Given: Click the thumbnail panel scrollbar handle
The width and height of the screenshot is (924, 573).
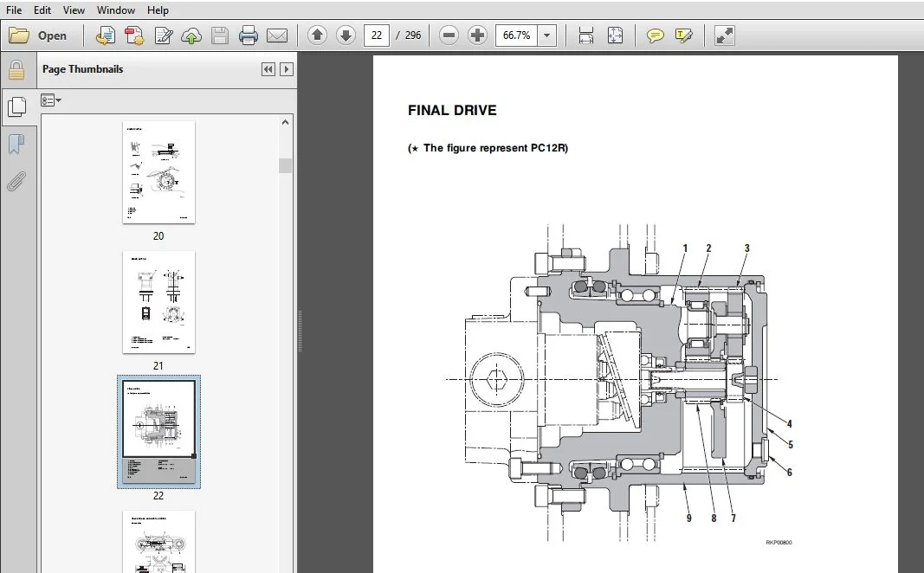Looking at the screenshot, I should (x=285, y=165).
